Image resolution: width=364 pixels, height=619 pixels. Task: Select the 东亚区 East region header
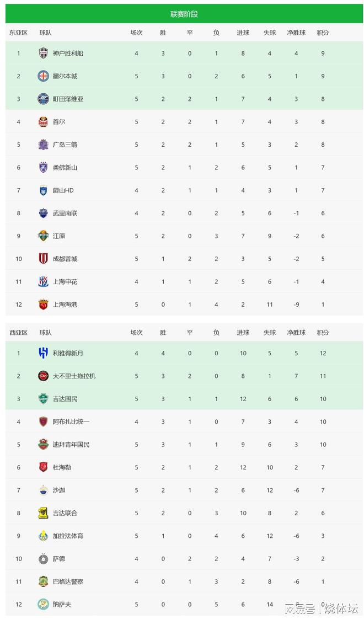point(18,33)
